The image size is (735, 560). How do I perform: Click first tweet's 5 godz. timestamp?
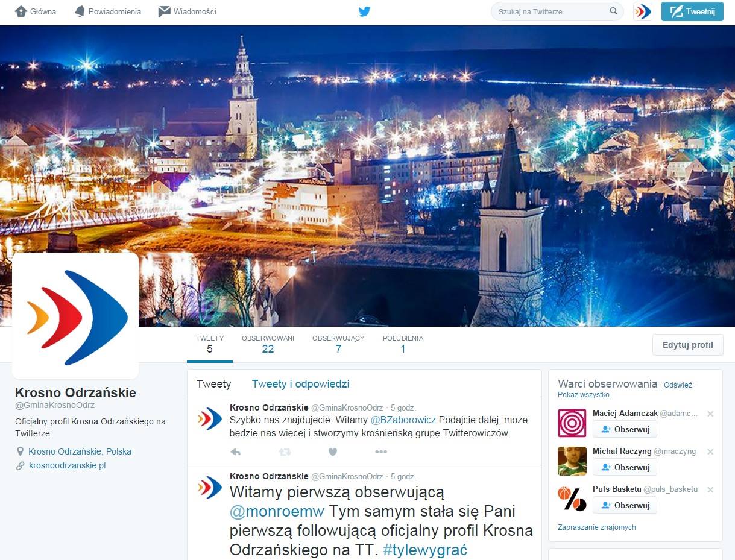[x=403, y=407]
